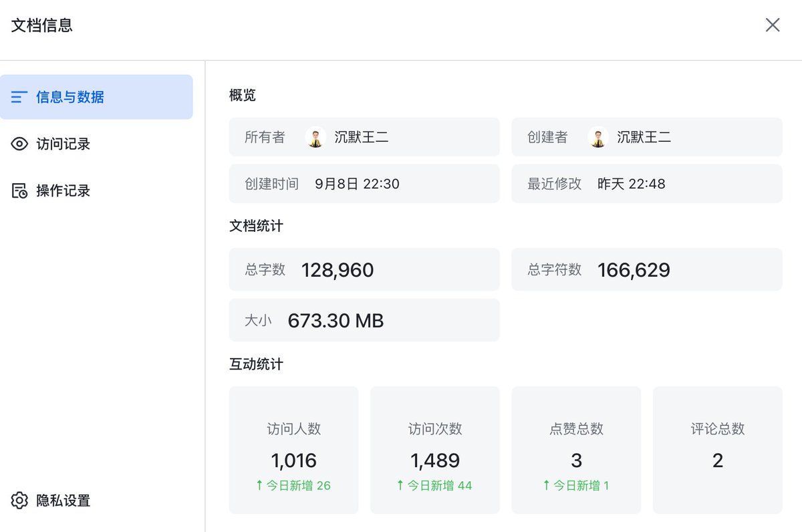Click the 评论总数 value 2
802x532 pixels.
click(x=718, y=460)
